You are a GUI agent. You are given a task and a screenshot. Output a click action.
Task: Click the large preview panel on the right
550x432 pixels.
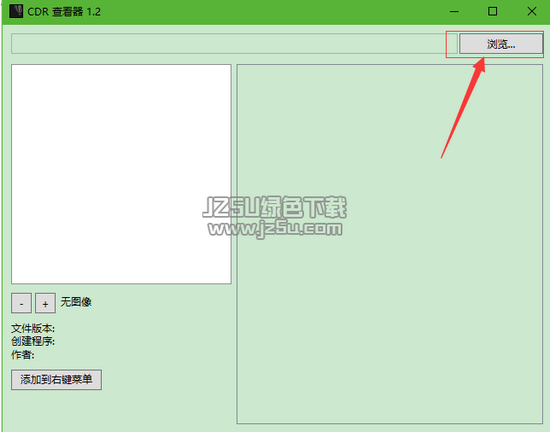click(390, 244)
